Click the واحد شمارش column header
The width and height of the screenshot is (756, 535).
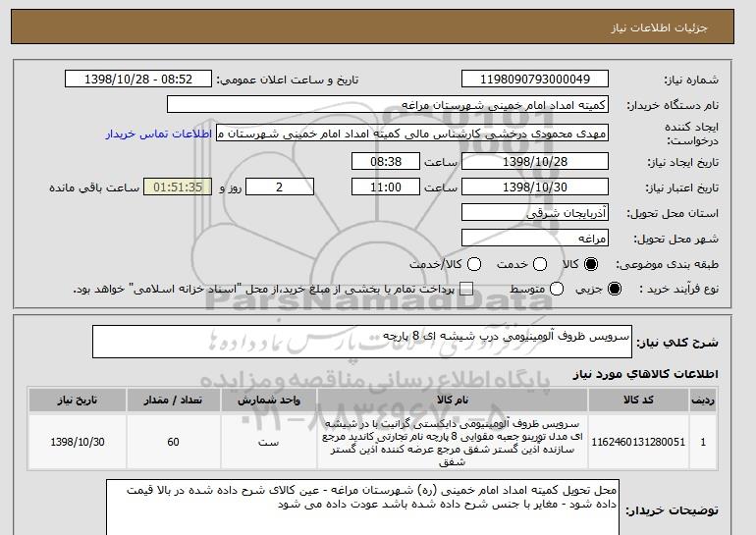pos(269,401)
